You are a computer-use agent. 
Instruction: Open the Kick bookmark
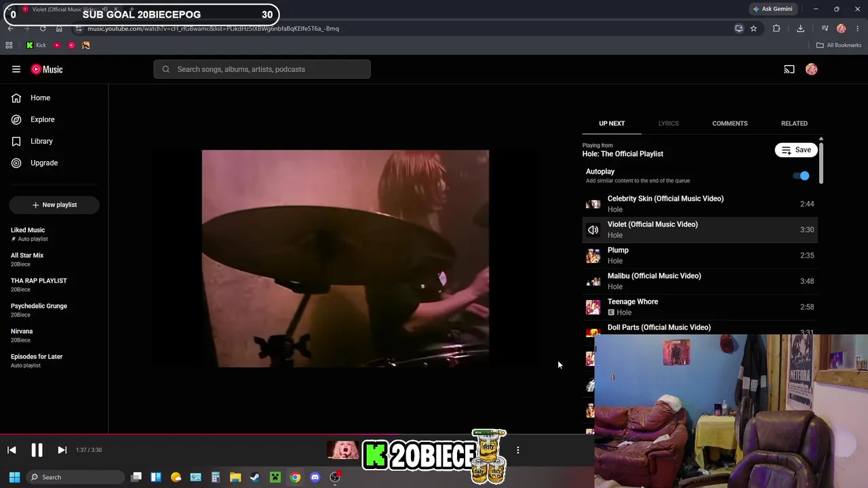(36, 45)
